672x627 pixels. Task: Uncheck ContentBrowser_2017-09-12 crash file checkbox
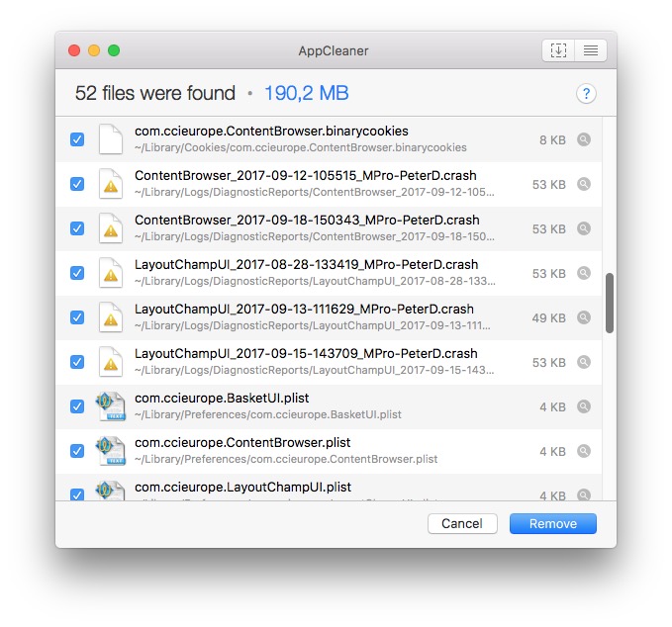(77, 185)
